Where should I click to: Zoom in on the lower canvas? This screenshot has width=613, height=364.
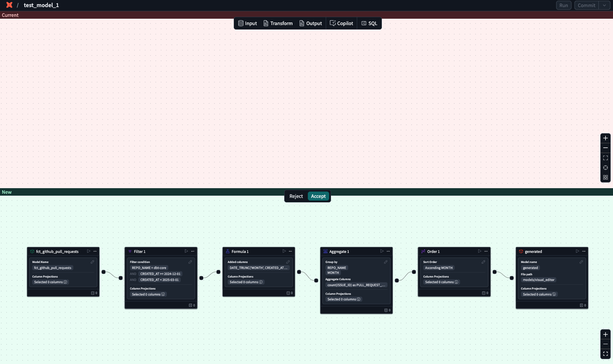click(x=606, y=334)
